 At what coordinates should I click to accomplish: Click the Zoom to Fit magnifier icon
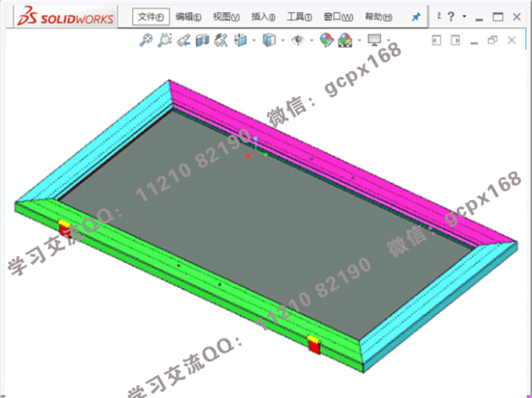[x=146, y=41]
